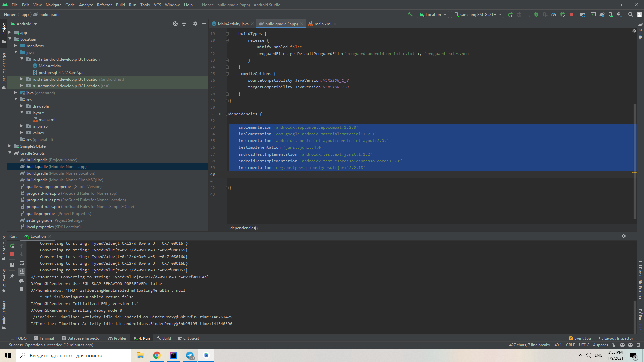Open Project panel settings gear
The image size is (644, 362).
[195, 24]
